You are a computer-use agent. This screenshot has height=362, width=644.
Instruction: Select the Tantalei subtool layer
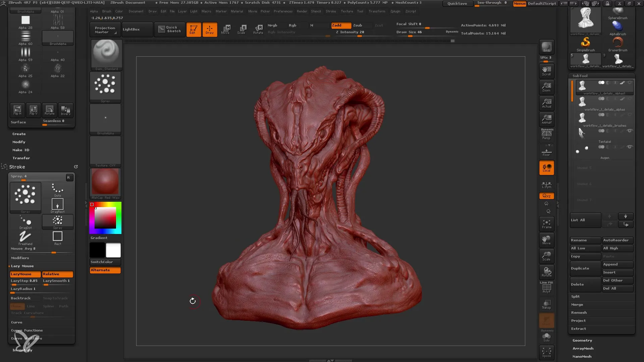click(604, 141)
